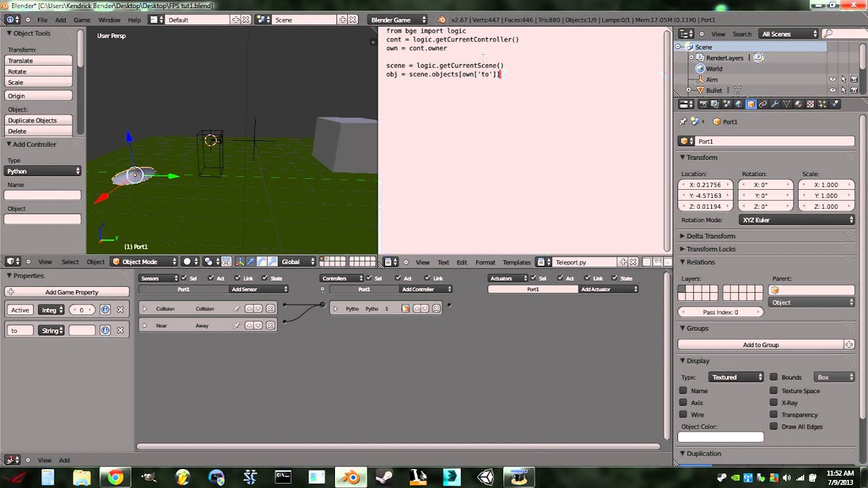Expand the Delta Transform panel
Image resolution: width=868 pixels, height=488 pixels.
(x=711, y=236)
